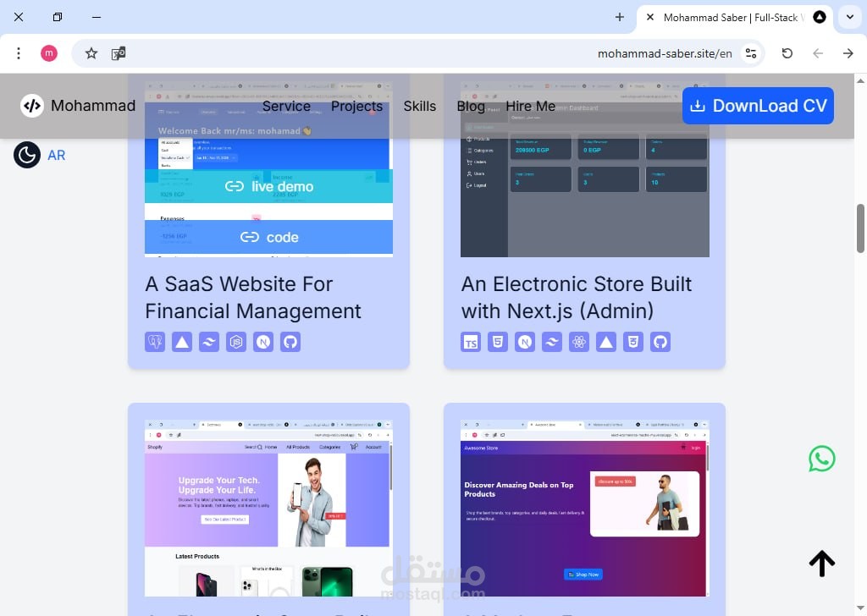Open WhatsApp chat icon

tap(821, 459)
